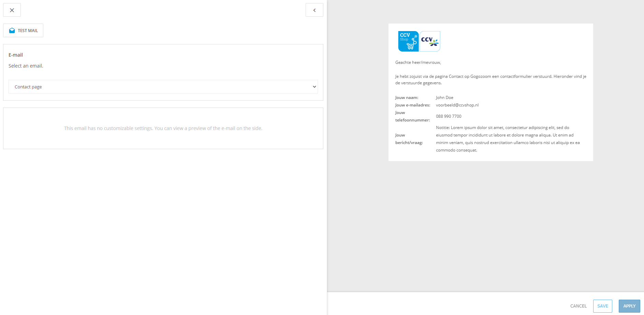Click the no customizable settings notice

[163, 128]
